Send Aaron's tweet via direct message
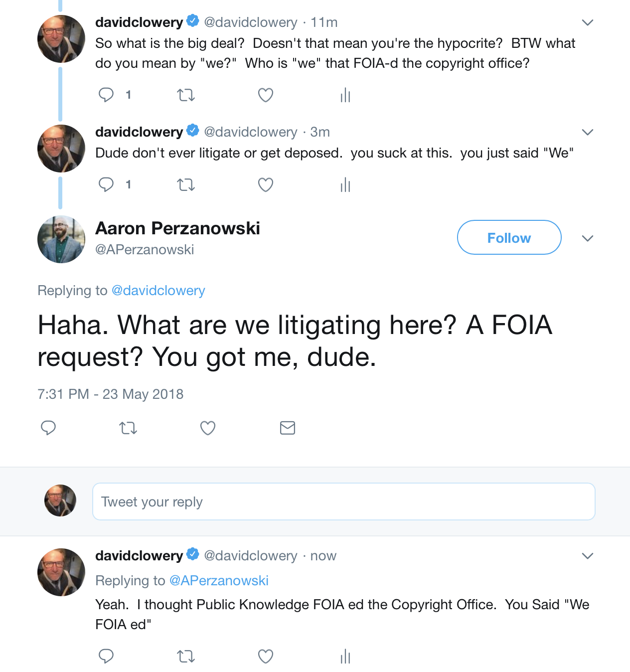Screen dimensions: 630x672 (288, 428)
